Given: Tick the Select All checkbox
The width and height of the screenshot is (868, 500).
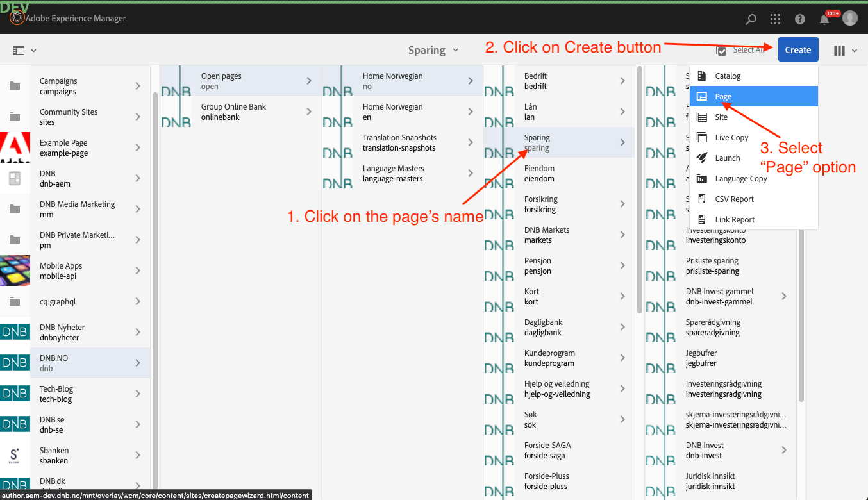Looking at the screenshot, I should (722, 51).
